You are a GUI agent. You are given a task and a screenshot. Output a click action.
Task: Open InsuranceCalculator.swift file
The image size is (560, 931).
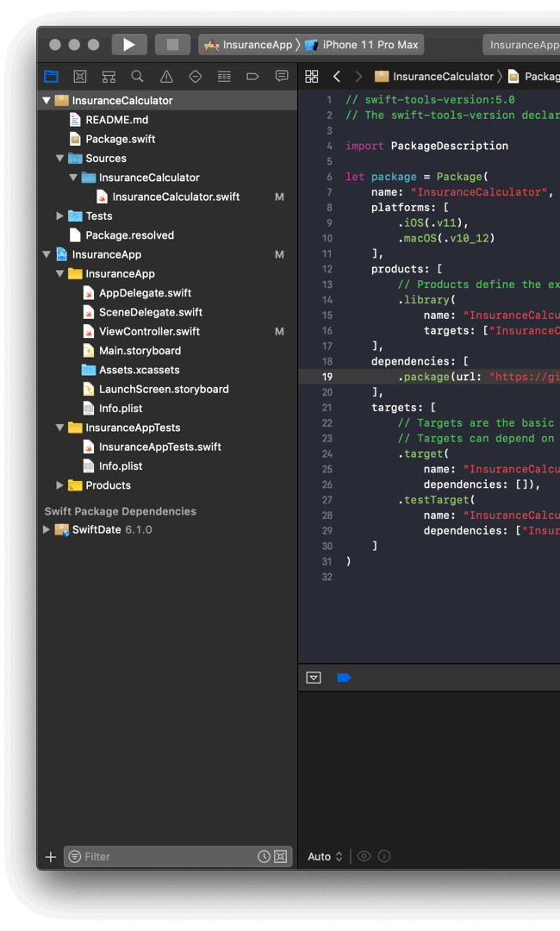click(x=177, y=197)
